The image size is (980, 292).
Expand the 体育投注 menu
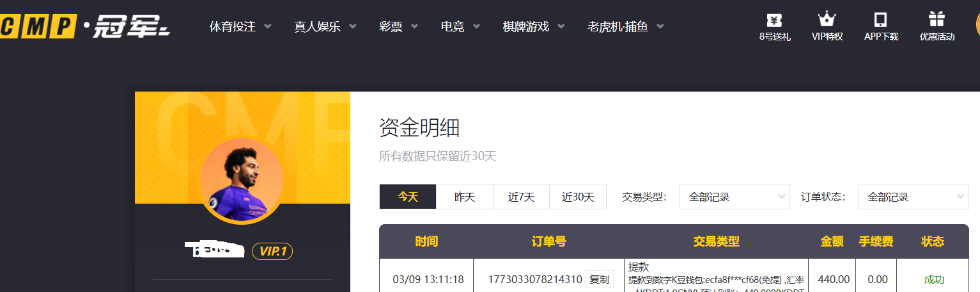(x=233, y=27)
